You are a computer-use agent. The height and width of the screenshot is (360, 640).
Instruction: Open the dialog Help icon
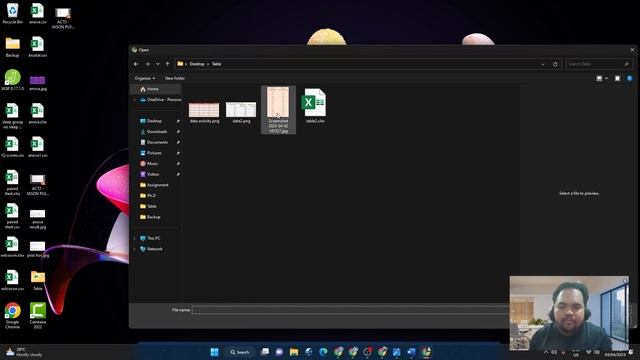(629, 78)
